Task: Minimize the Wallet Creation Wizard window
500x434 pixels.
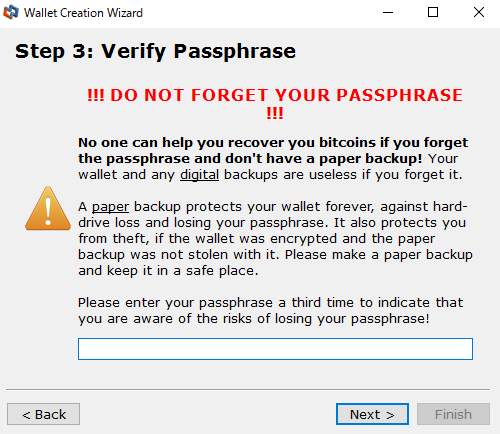Action: tap(388, 12)
